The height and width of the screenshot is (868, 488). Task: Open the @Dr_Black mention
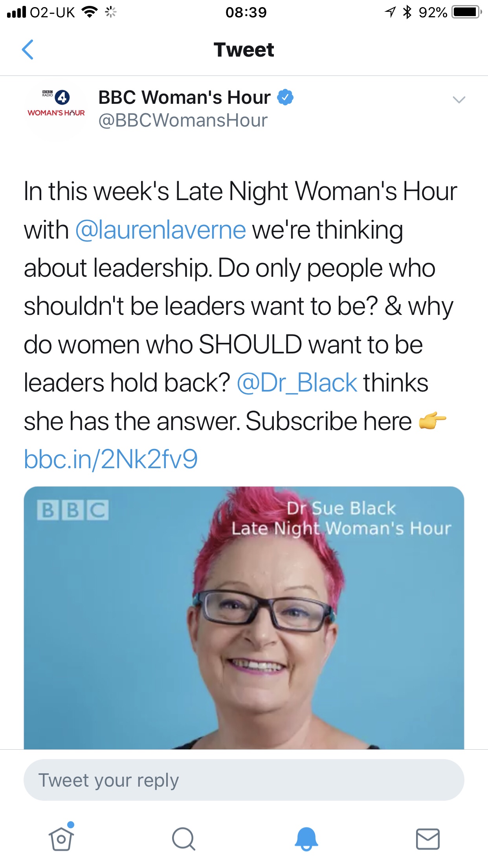pos(297,383)
